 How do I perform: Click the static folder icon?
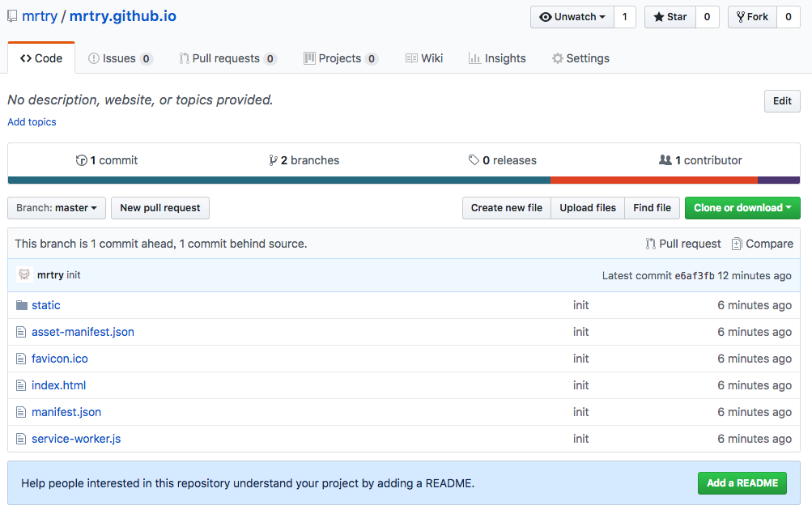(22, 305)
